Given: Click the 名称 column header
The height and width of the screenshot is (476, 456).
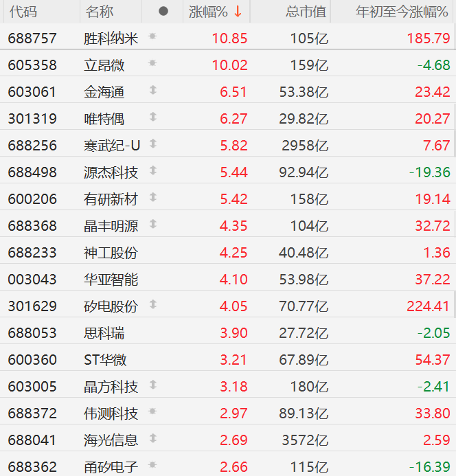Looking at the screenshot, I should tap(100, 12).
